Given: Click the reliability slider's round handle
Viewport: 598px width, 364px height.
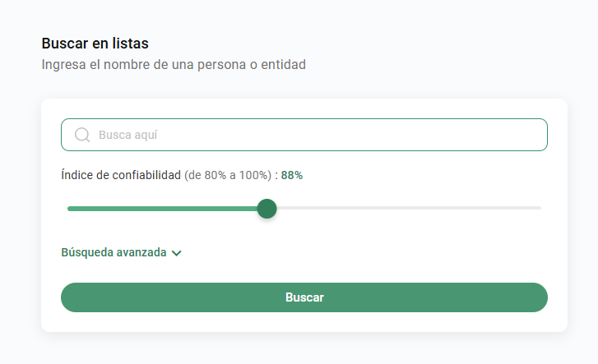Looking at the screenshot, I should [x=267, y=209].
